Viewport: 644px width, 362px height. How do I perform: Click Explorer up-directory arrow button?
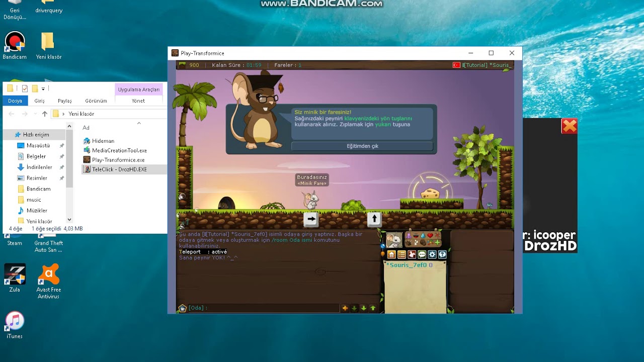[x=44, y=114]
